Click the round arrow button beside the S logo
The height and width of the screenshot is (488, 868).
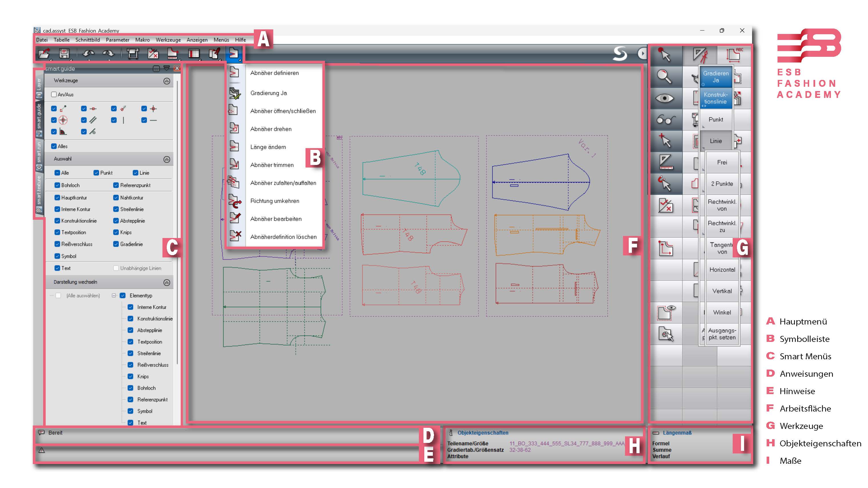point(642,54)
